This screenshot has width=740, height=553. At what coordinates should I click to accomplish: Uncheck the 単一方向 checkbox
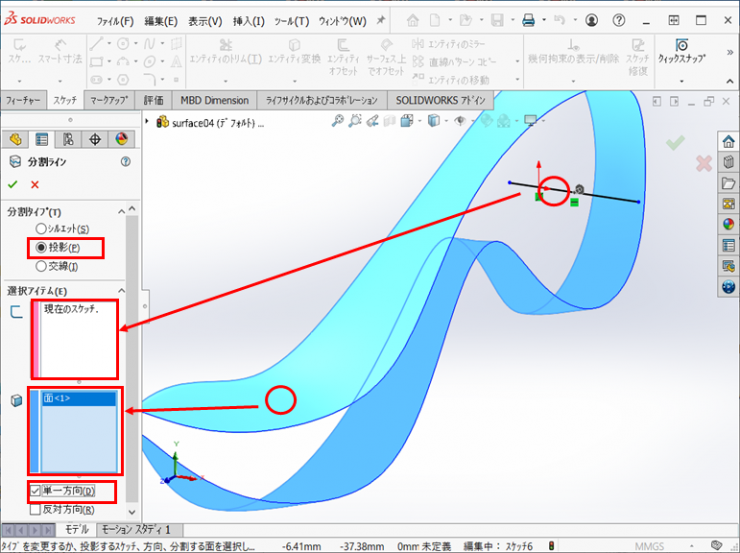tap(36, 491)
